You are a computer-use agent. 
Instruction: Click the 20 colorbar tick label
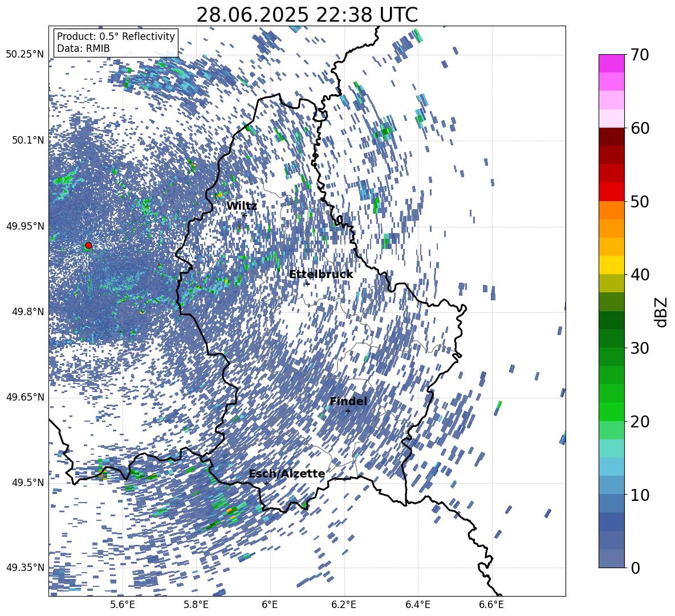[x=640, y=421]
